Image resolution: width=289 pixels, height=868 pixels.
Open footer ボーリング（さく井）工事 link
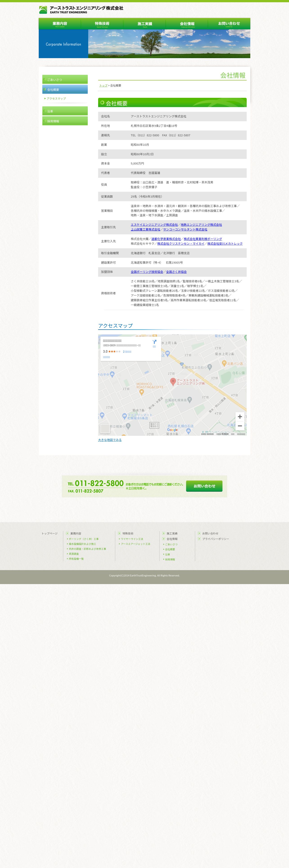[84, 539]
